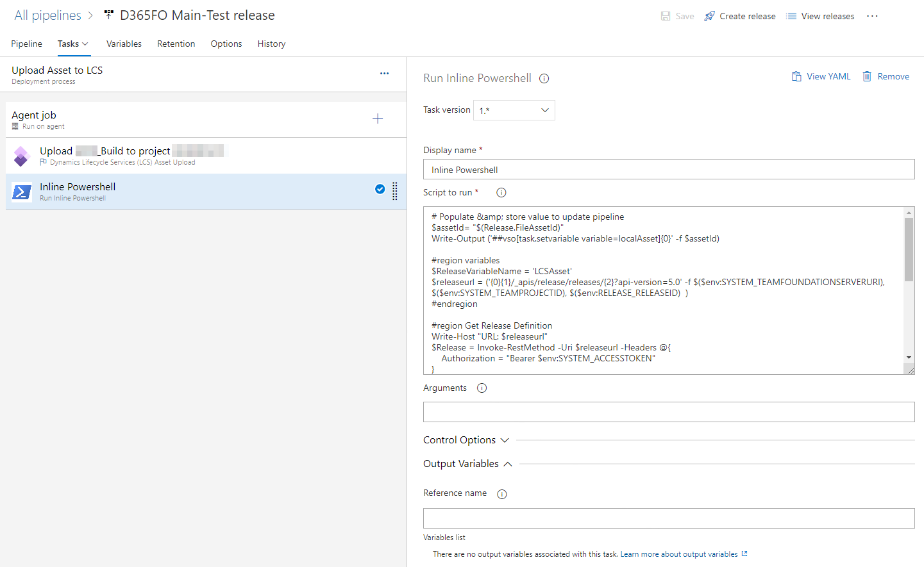Toggle the enabled checkmark on Inline Powershell task
Image resolution: width=924 pixels, height=567 pixels.
380,189
